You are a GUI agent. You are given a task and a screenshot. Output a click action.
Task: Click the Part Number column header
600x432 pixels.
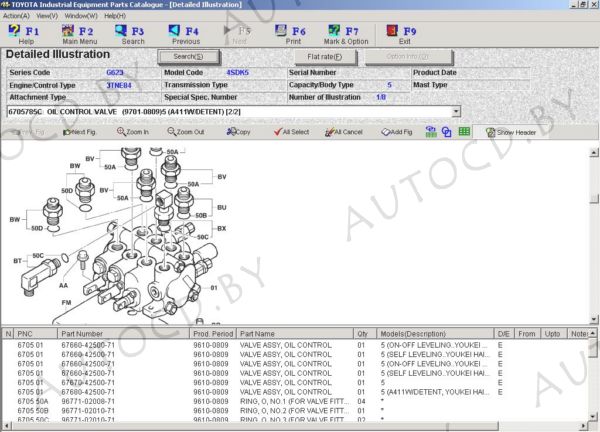[123, 334]
